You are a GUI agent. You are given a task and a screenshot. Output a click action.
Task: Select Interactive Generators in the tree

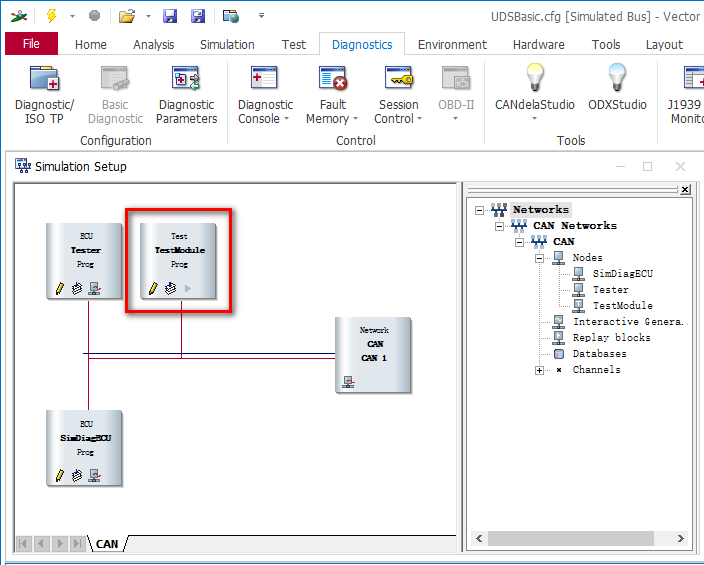628,322
